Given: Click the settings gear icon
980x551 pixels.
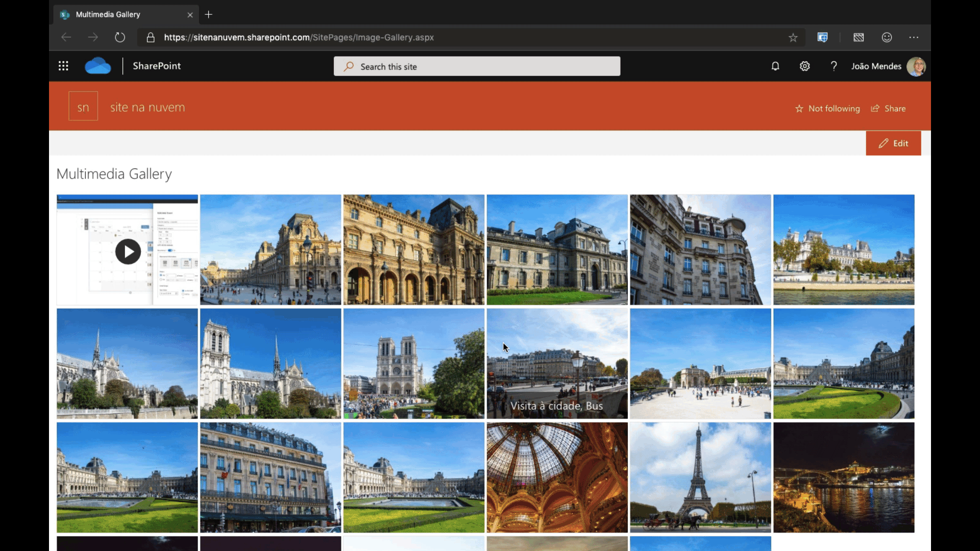Looking at the screenshot, I should click(x=804, y=66).
